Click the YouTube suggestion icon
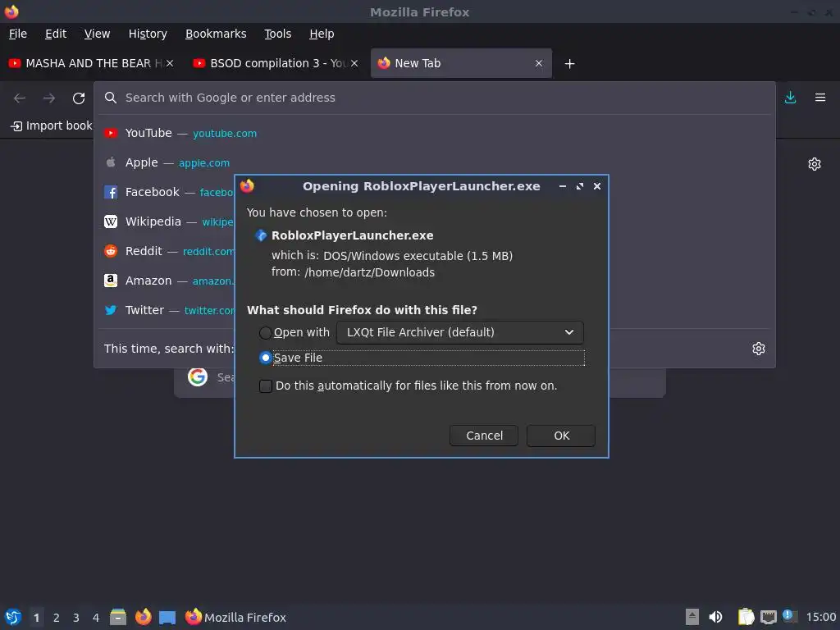840x630 pixels. click(x=111, y=134)
